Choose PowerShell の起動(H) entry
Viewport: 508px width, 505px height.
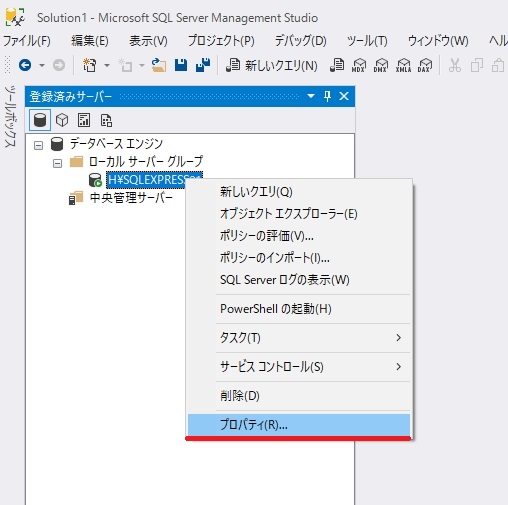point(299,309)
